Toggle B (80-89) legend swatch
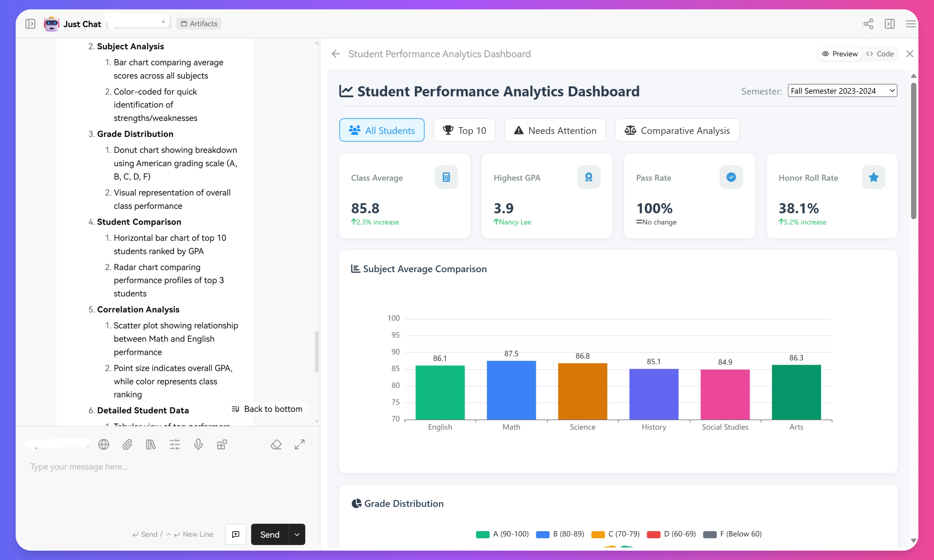Image resolution: width=934 pixels, height=560 pixels. point(542,534)
